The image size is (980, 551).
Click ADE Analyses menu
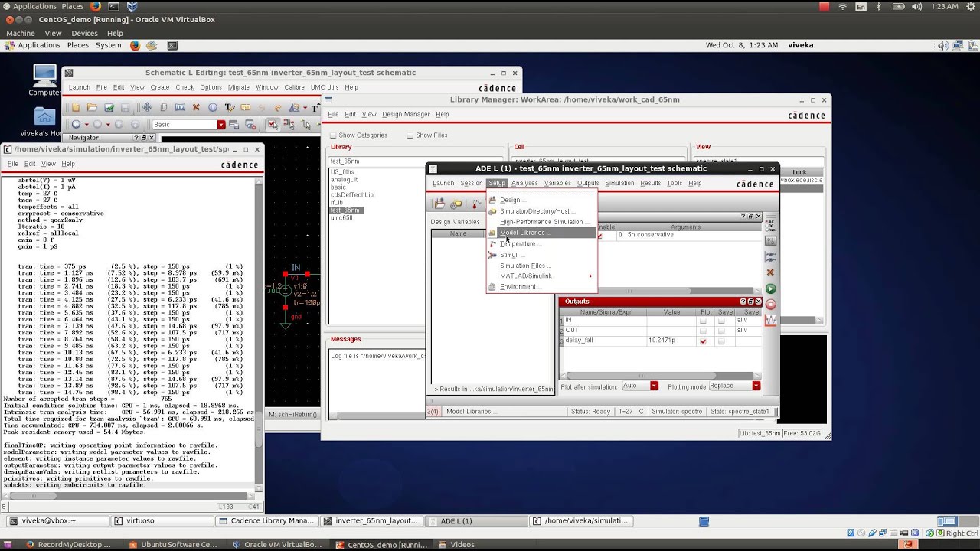click(x=524, y=184)
